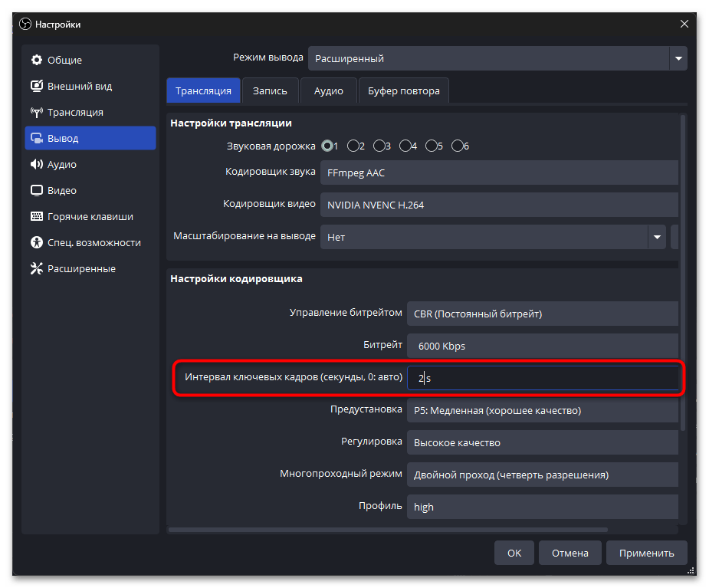Viewport: 709px width, 588px height.
Task: Expand the output mode dropdown arrow
Action: click(x=678, y=58)
